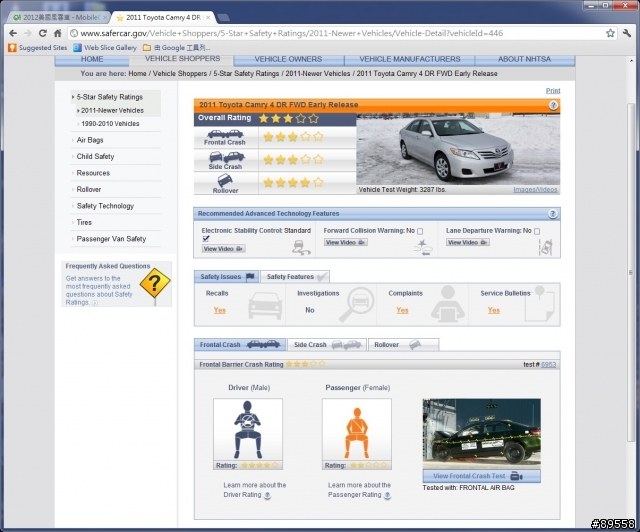Go to the HOME navigation tab
This screenshot has width=640, height=532.
click(92, 60)
